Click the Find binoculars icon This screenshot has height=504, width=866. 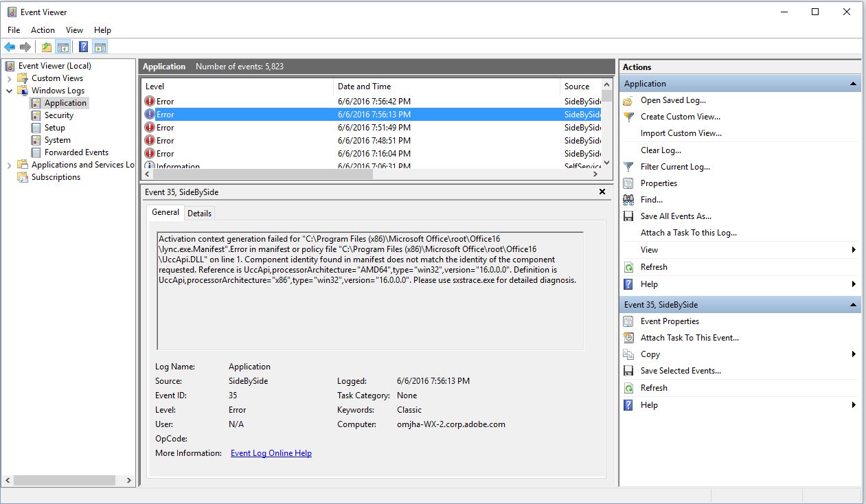tap(628, 200)
